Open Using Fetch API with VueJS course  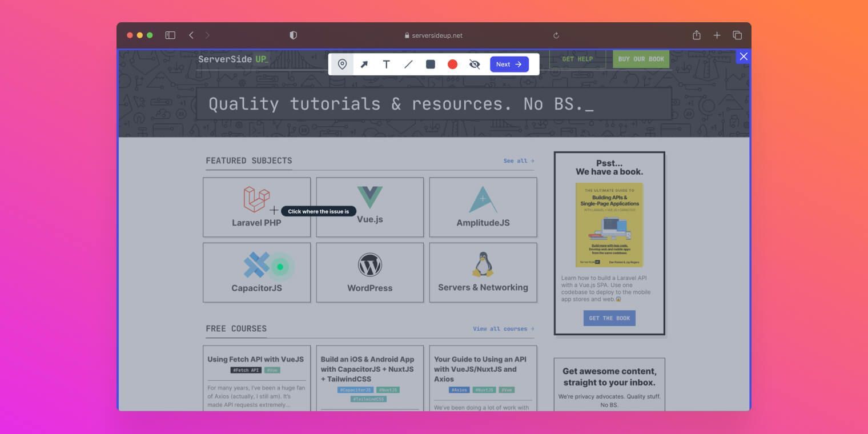[x=256, y=359]
